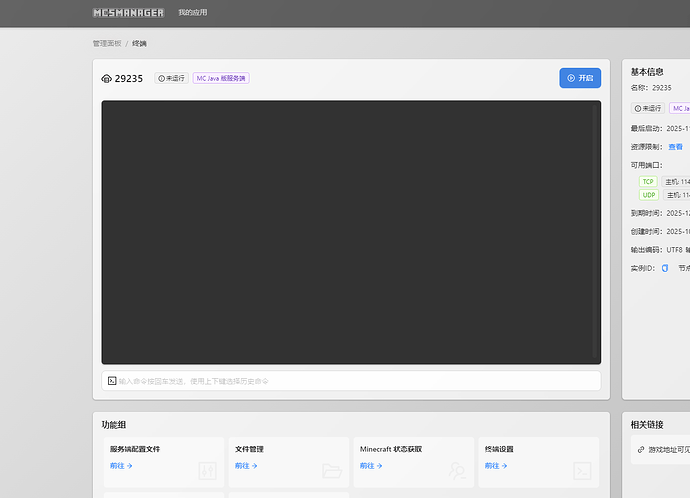Click inside the black terminal console

(x=350, y=232)
